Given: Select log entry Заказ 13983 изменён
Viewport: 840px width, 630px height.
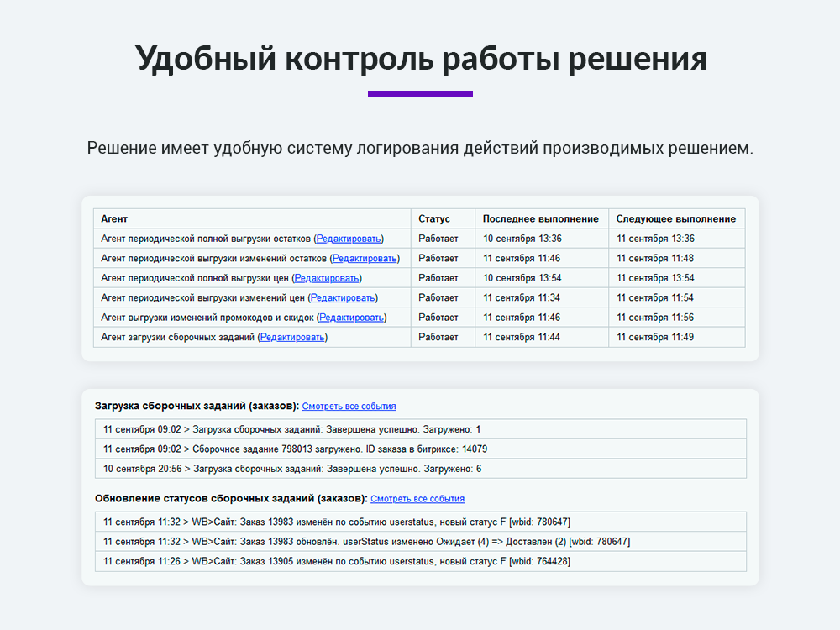Looking at the screenshot, I should (420, 522).
